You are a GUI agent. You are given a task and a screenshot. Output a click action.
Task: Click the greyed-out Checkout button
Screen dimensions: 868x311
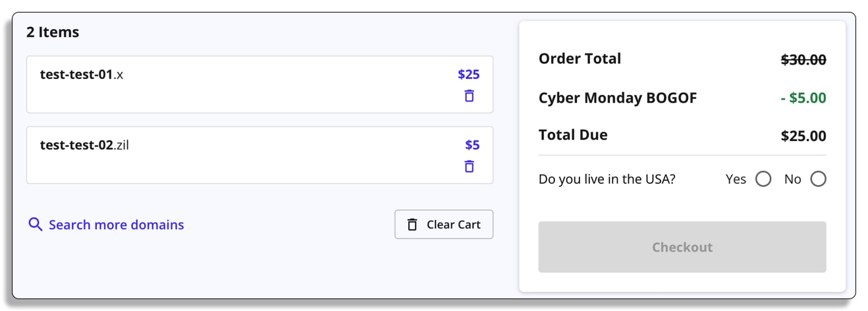click(x=682, y=247)
